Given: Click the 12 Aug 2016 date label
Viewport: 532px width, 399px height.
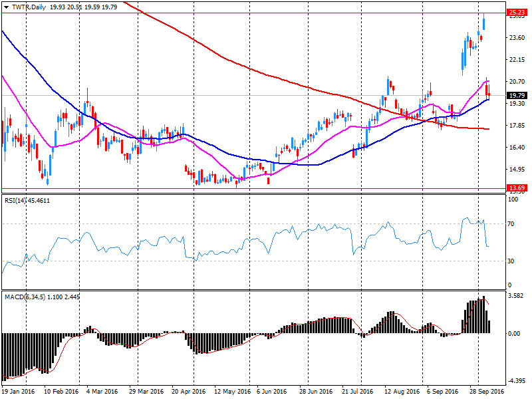Looking at the screenshot, I should 402,391.
